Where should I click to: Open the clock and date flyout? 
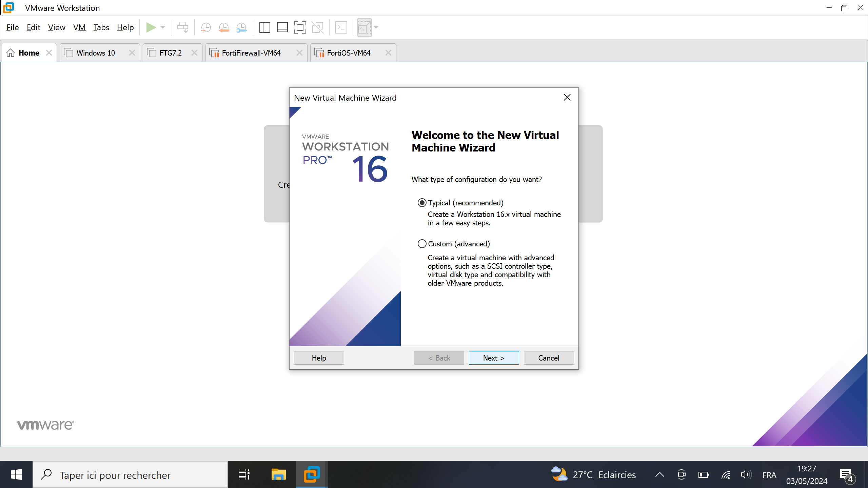[x=807, y=474]
